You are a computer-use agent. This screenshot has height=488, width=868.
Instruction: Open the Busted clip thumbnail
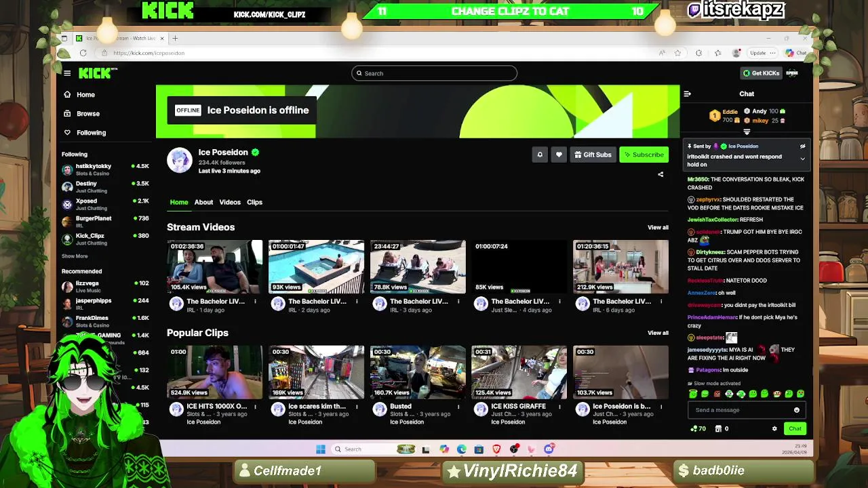coord(418,372)
